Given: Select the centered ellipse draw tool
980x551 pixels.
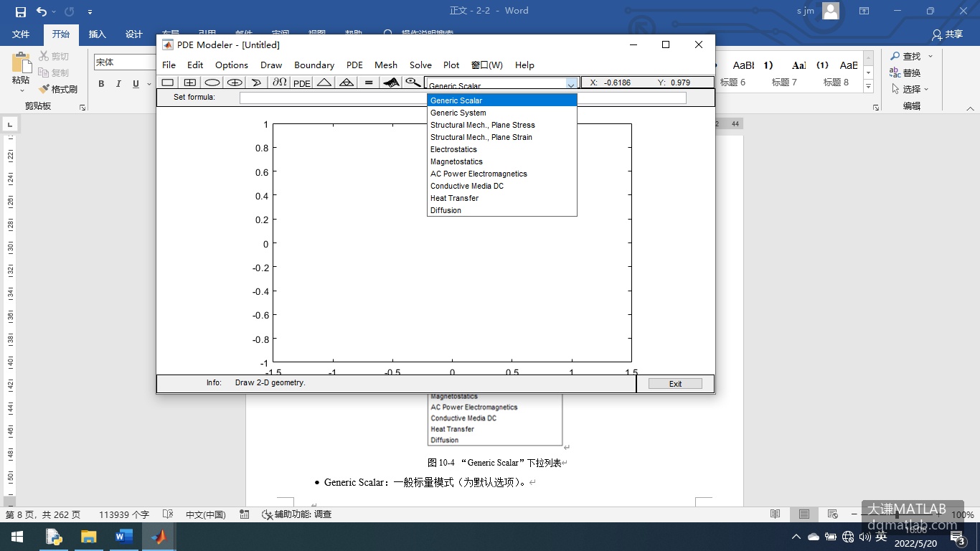Looking at the screenshot, I should (235, 83).
